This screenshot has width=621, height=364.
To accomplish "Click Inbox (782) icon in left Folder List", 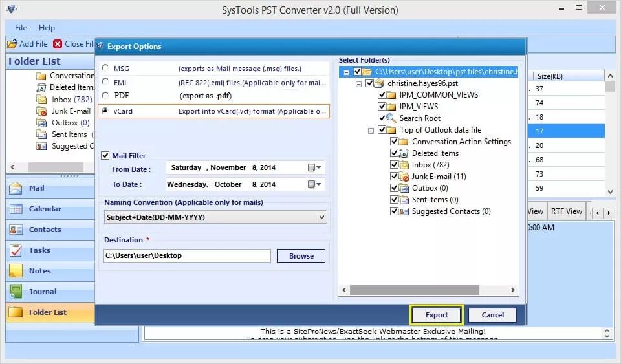I will tap(41, 100).
